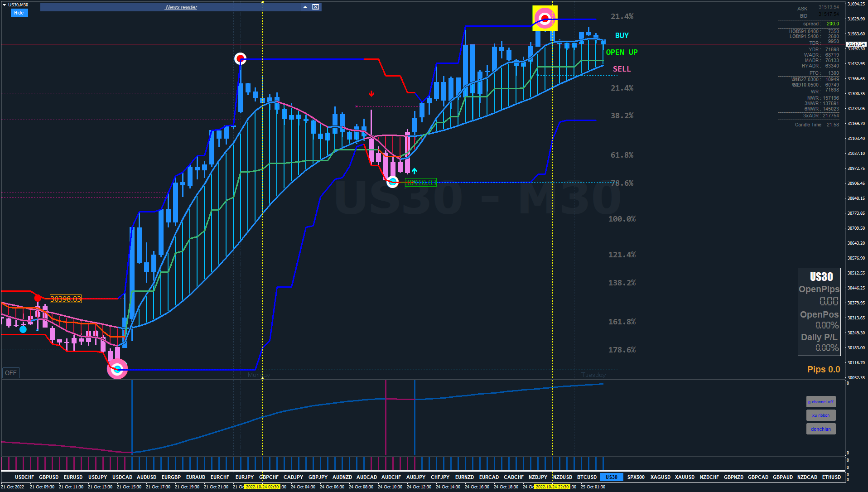The image size is (868, 492).
Task: Load the AUDNZD chart
Action: [x=342, y=477]
